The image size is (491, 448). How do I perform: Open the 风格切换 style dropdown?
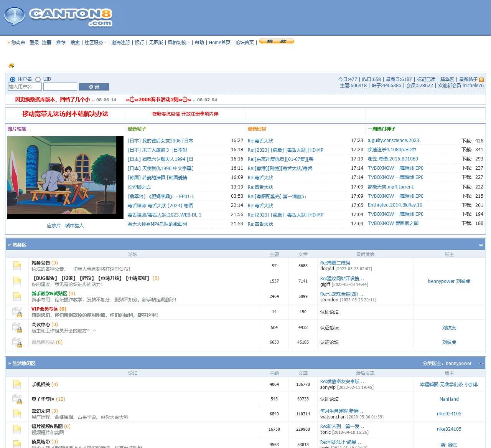pyautogui.click(x=178, y=43)
